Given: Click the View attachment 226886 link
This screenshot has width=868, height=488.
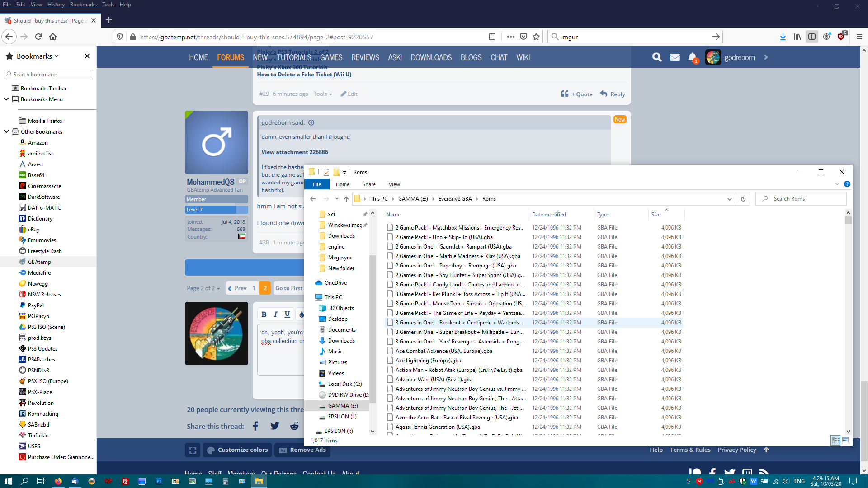Looking at the screenshot, I should click(295, 152).
